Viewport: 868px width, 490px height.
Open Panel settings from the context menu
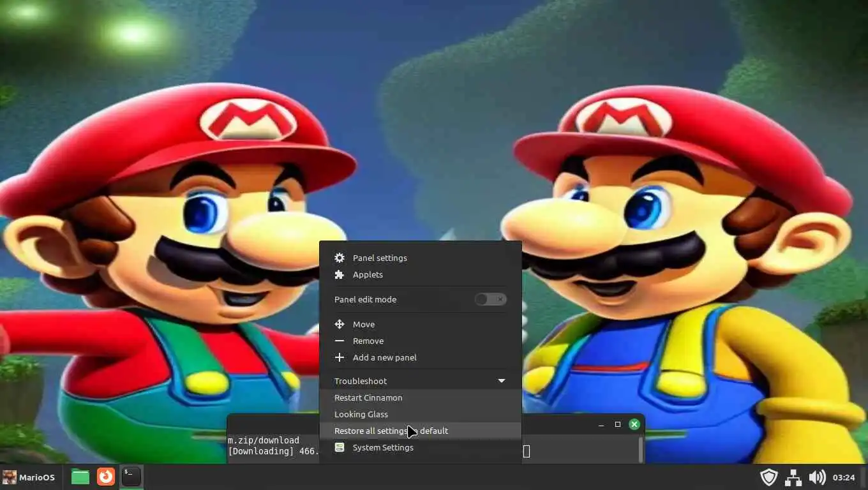pyautogui.click(x=420, y=258)
